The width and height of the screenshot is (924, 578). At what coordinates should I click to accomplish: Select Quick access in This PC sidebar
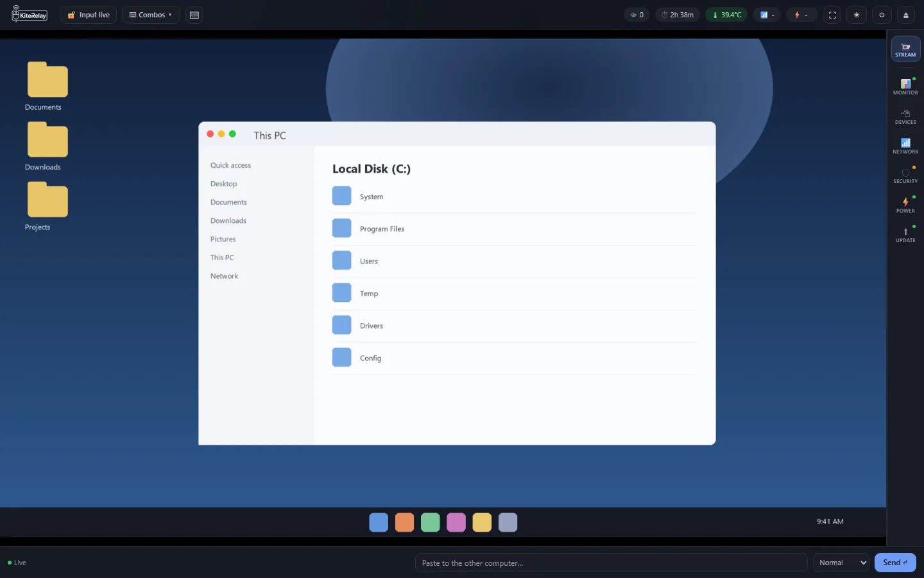pos(230,165)
